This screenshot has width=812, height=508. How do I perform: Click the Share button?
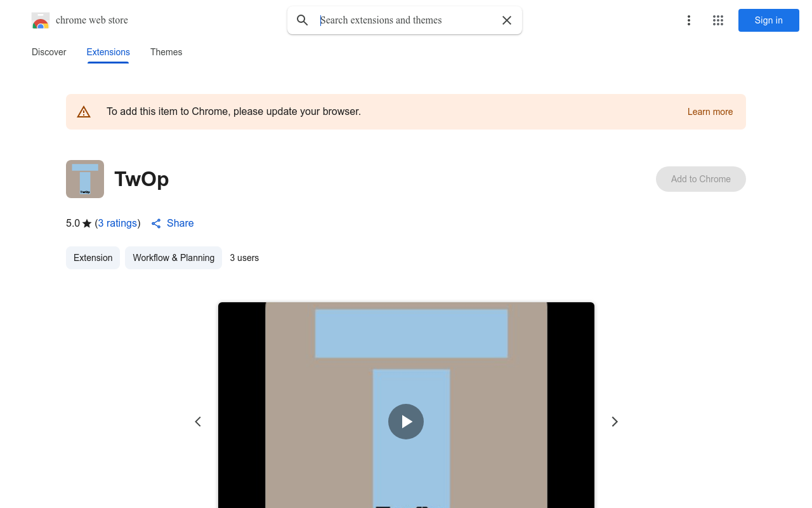coord(173,223)
